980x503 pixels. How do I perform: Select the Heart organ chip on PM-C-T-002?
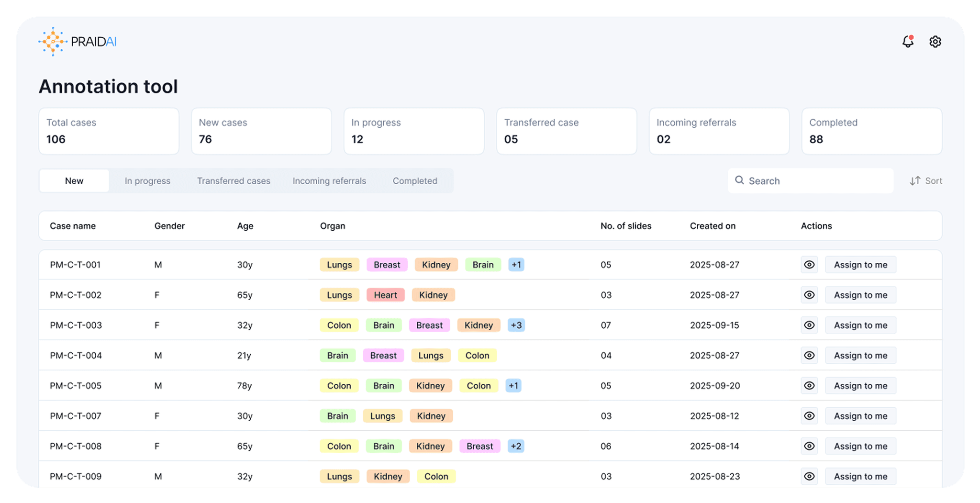(385, 295)
